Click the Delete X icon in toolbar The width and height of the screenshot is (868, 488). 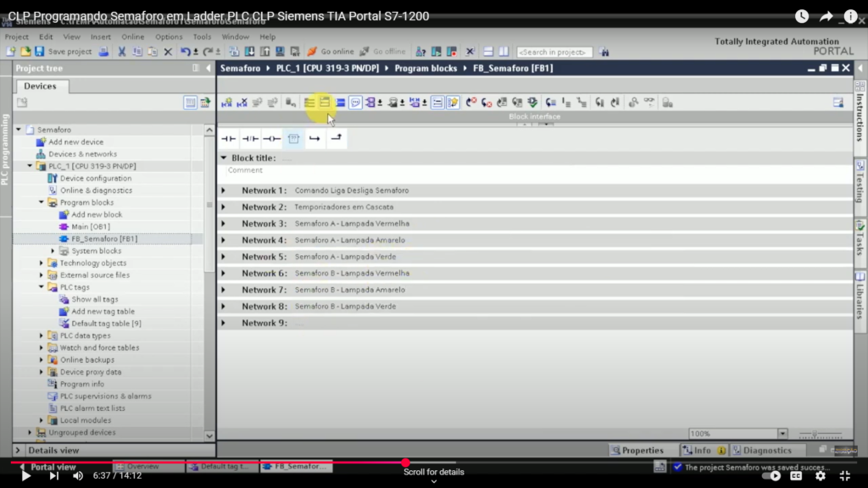pos(169,52)
